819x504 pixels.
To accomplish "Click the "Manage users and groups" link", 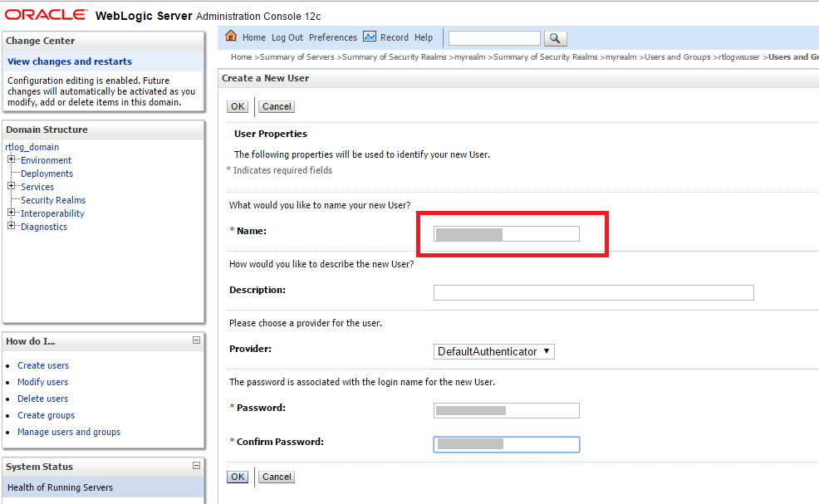I will coord(69,432).
